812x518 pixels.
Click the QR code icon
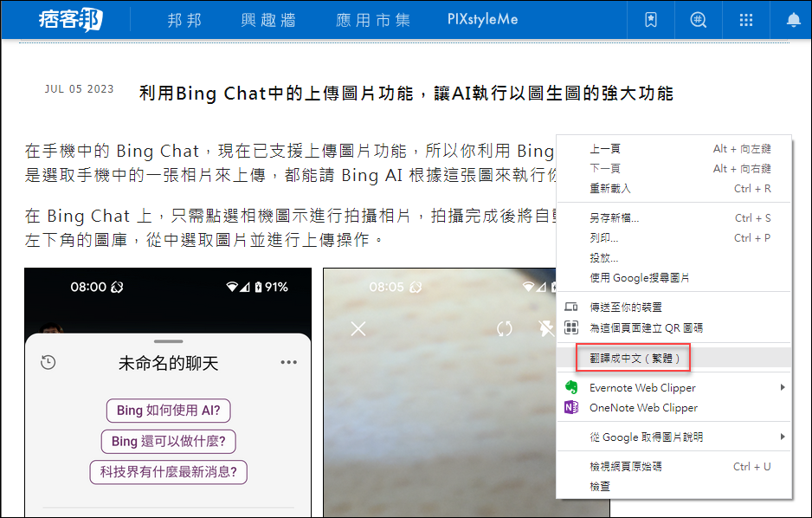[571, 327]
